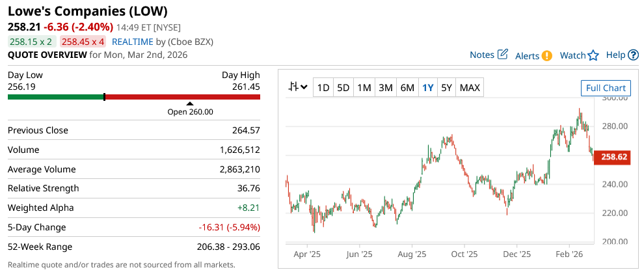This screenshot has height=272, width=644.
Task: Select the 1D chart range
Action: tap(323, 88)
